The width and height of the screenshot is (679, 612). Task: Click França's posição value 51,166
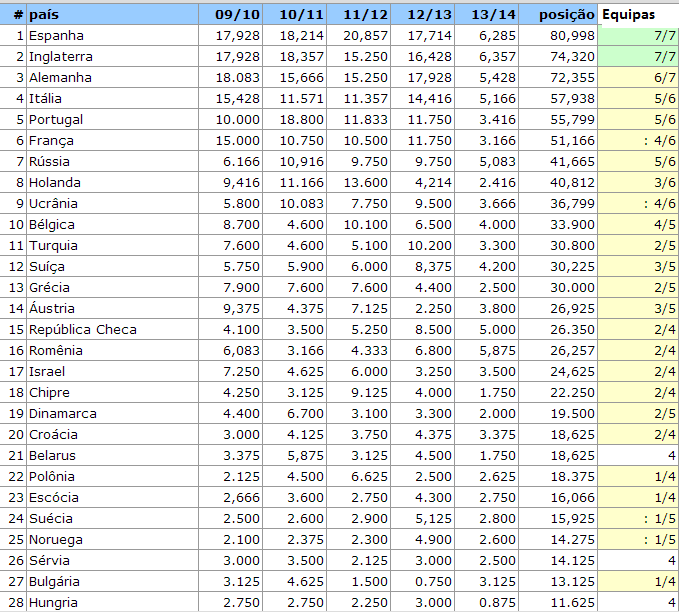point(572,141)
